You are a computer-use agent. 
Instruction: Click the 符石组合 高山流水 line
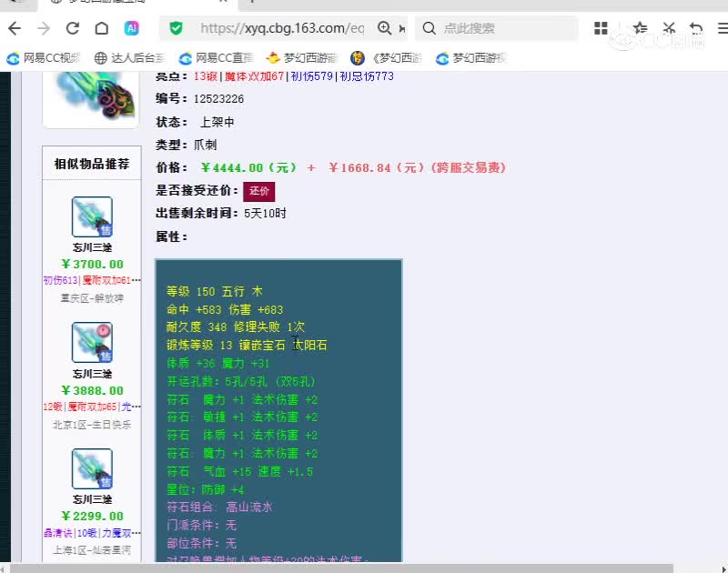click(219, 508)
